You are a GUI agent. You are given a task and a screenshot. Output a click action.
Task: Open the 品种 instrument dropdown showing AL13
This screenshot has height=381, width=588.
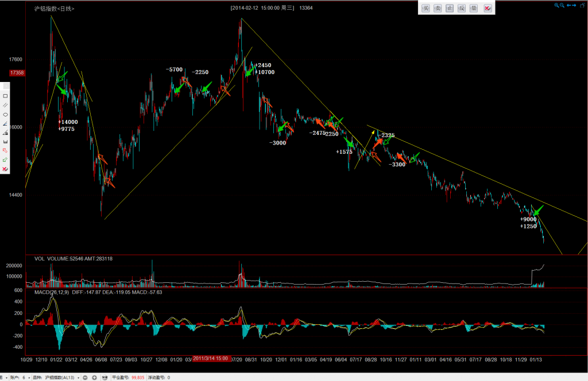[x=78, y=378]
